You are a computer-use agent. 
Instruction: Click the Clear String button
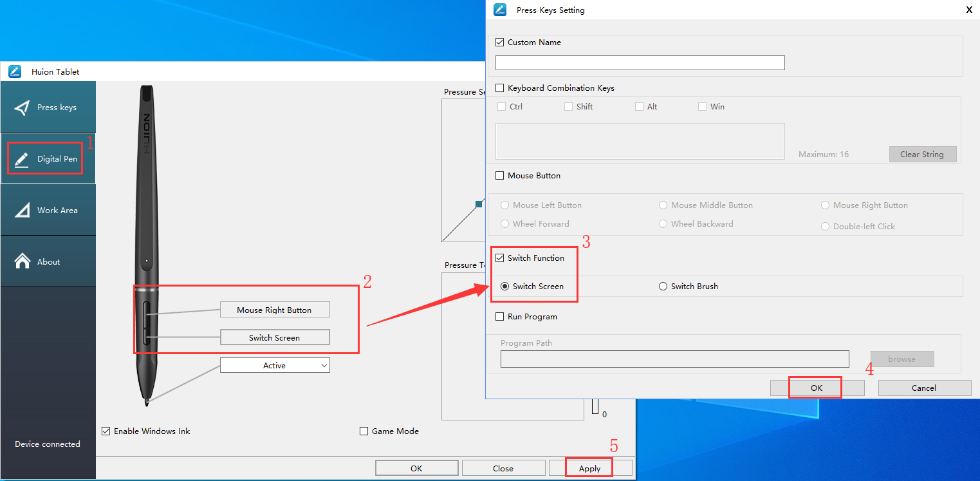pos(923,154)
